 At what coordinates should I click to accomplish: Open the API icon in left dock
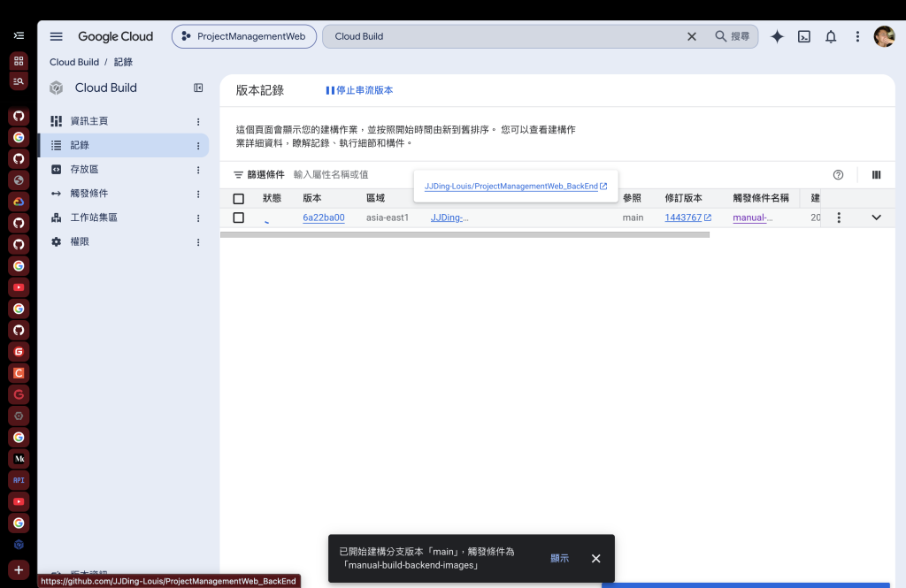point(19,480)
